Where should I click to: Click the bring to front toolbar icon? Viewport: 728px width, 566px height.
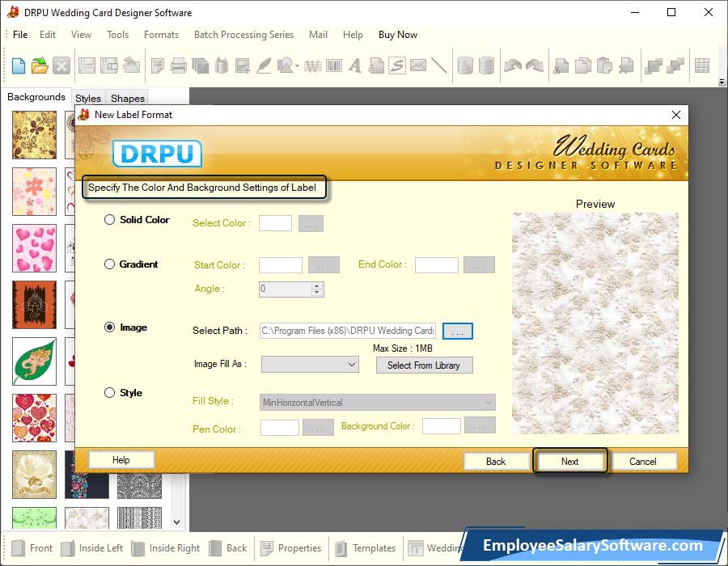(654, 65)
